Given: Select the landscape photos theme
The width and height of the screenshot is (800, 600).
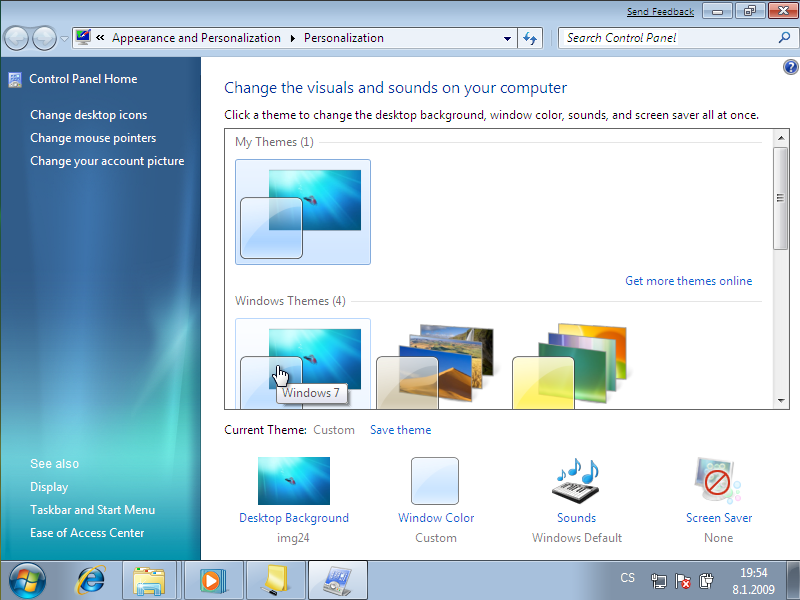Looking at the screenshot, I should (436, 365).
